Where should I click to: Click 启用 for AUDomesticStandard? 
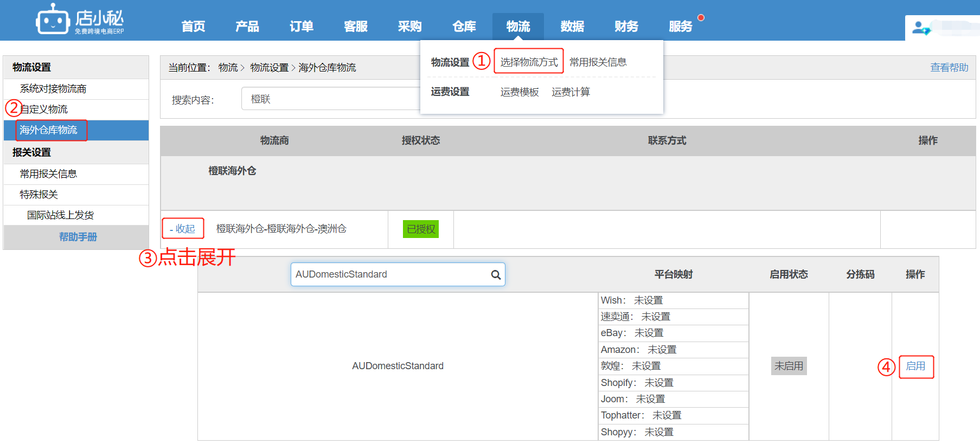[916, 366]
